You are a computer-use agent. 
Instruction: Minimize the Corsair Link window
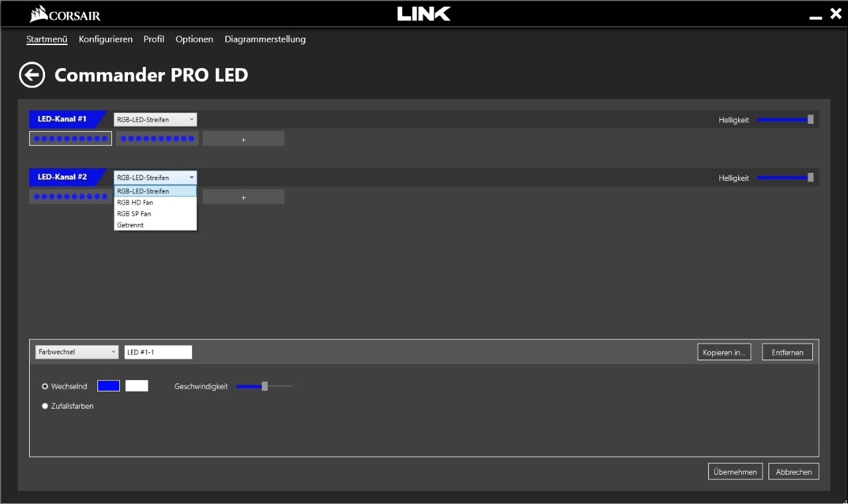click(816, 17)
